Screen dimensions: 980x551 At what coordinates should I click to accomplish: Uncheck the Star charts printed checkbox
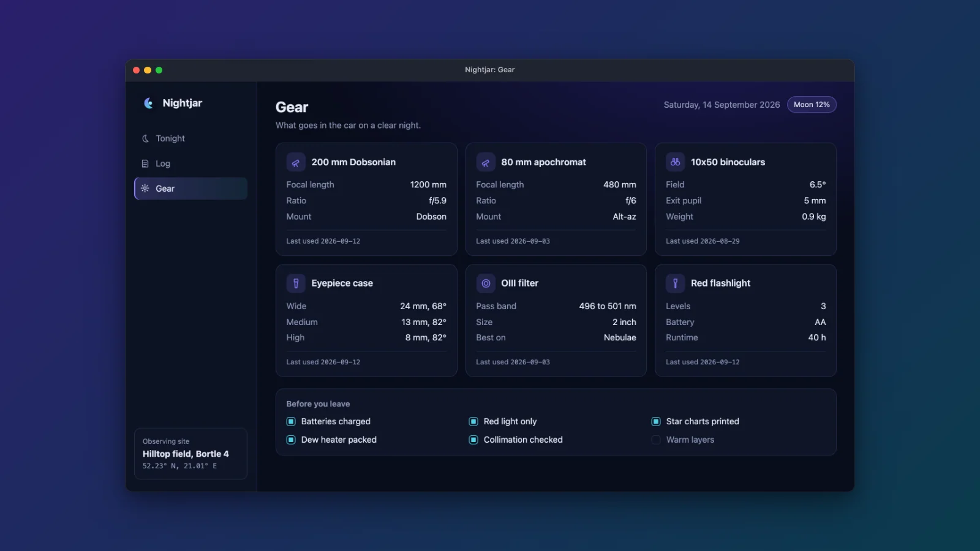click(x=656, y=421)
